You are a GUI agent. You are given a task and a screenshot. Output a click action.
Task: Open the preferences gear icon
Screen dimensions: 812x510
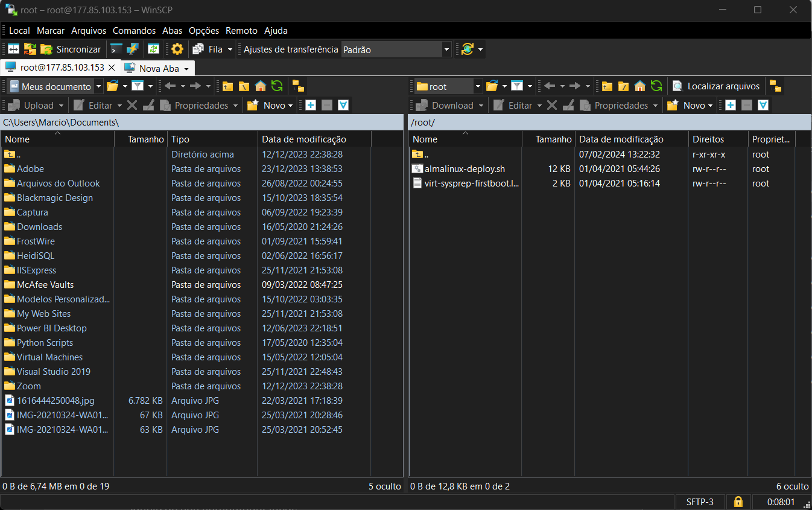click(177, 49)
